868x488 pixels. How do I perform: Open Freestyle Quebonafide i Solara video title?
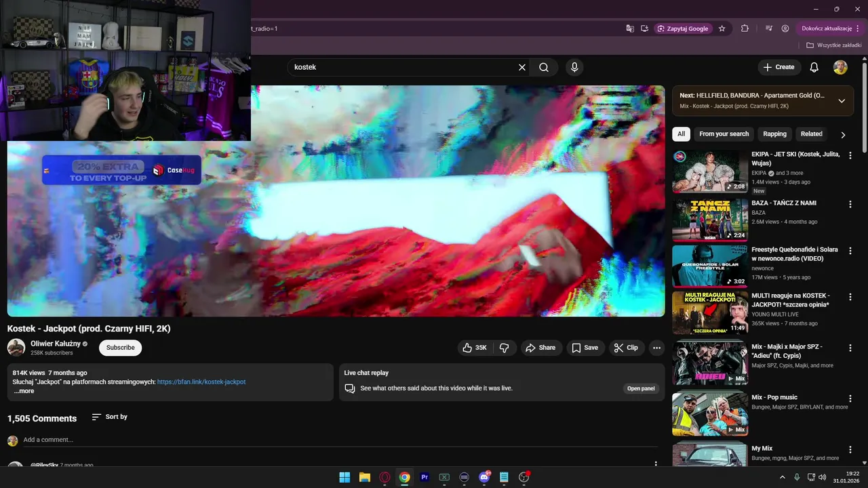pyautogui.click(x=795, y=254)
